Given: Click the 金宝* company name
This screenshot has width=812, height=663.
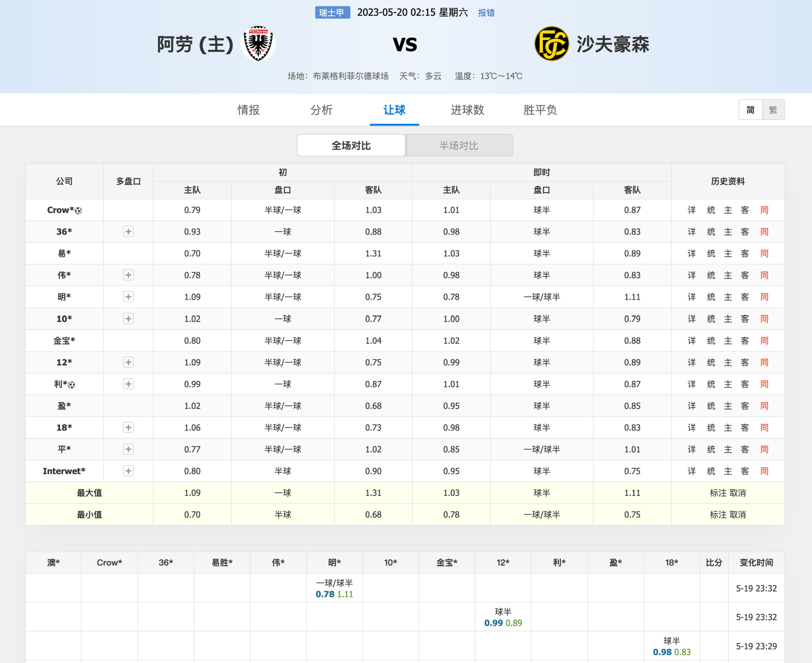Looking at the screenshot, I should (x=64, y=340).
